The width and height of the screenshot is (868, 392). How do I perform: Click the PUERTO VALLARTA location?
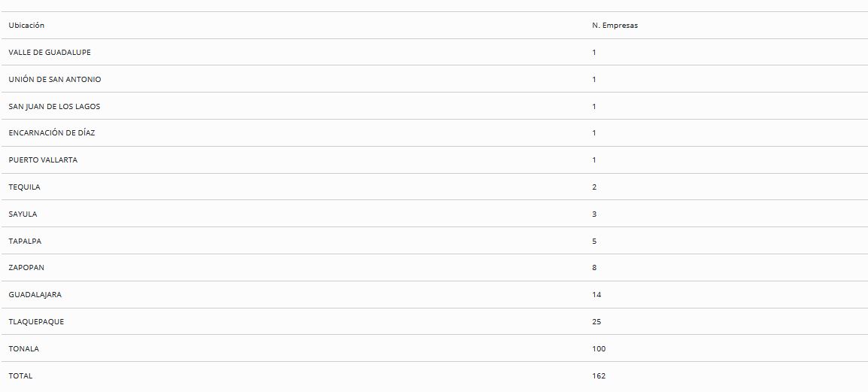[x=43, y=160]
